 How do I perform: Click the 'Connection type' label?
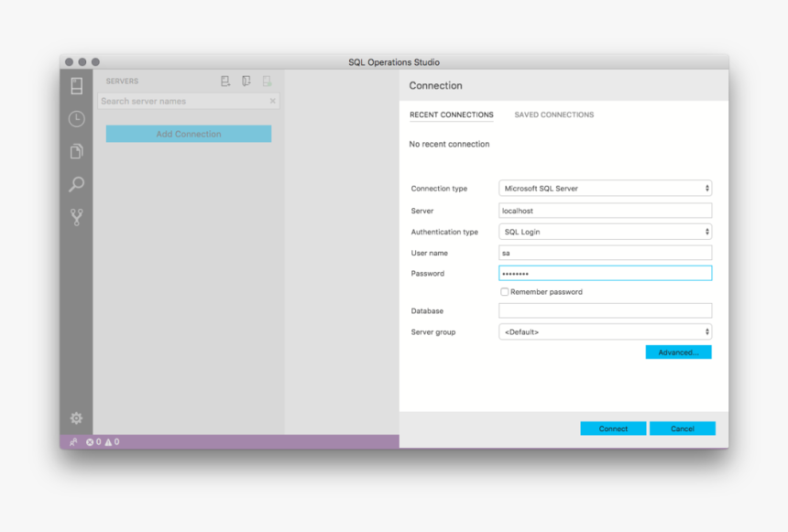click(x=439, y=189)
